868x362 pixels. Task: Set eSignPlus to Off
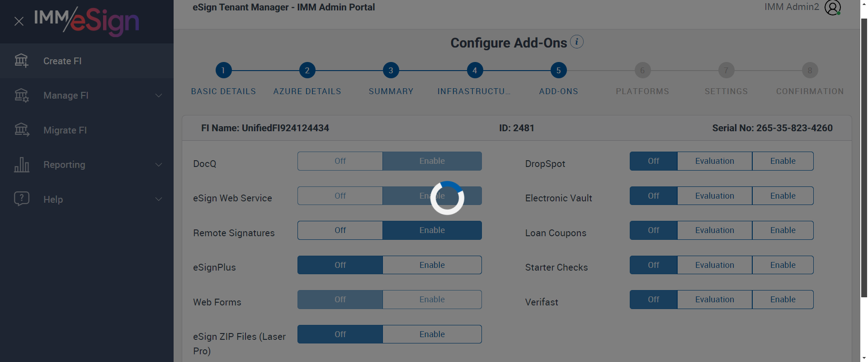click(340, 265)
